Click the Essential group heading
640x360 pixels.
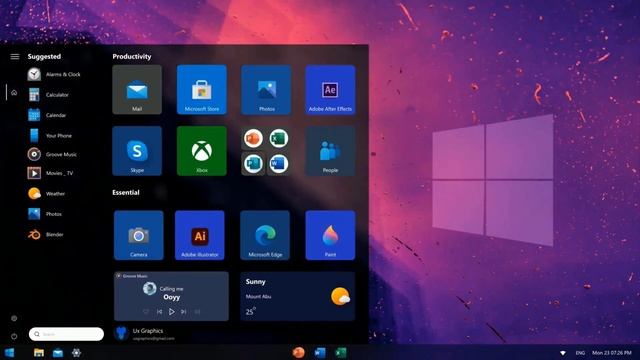126,192
